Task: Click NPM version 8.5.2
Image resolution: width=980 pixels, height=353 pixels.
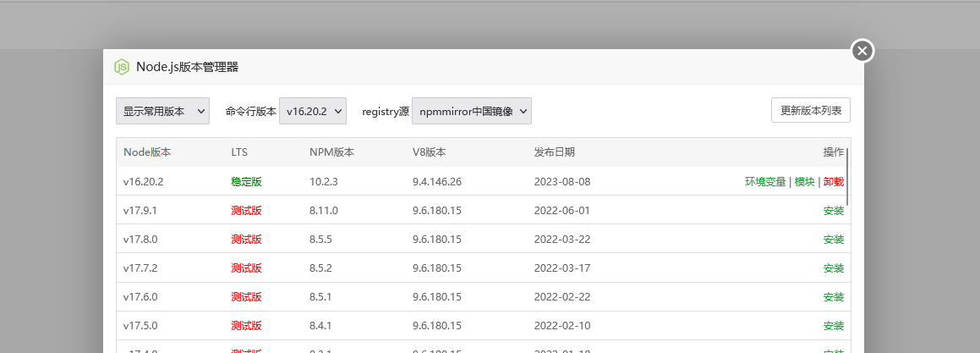Action: 320,268
